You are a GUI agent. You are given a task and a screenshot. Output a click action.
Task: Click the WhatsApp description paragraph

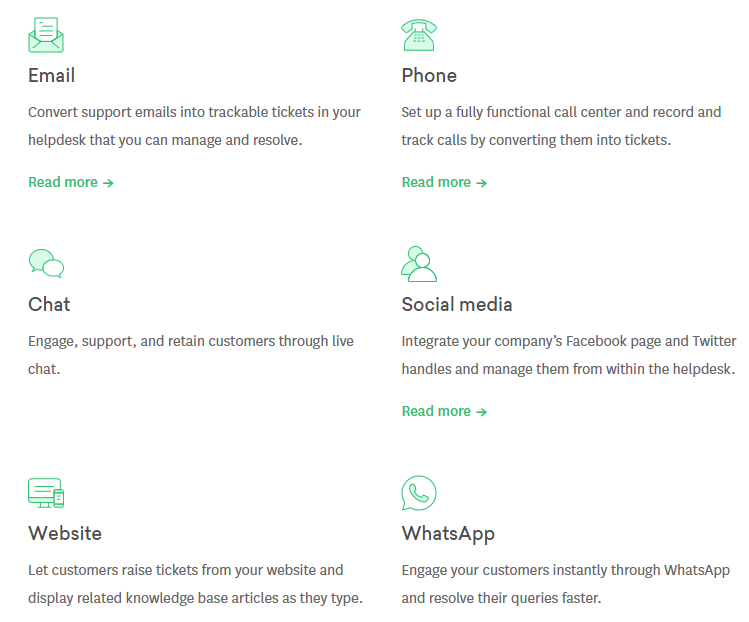point(566,584)
